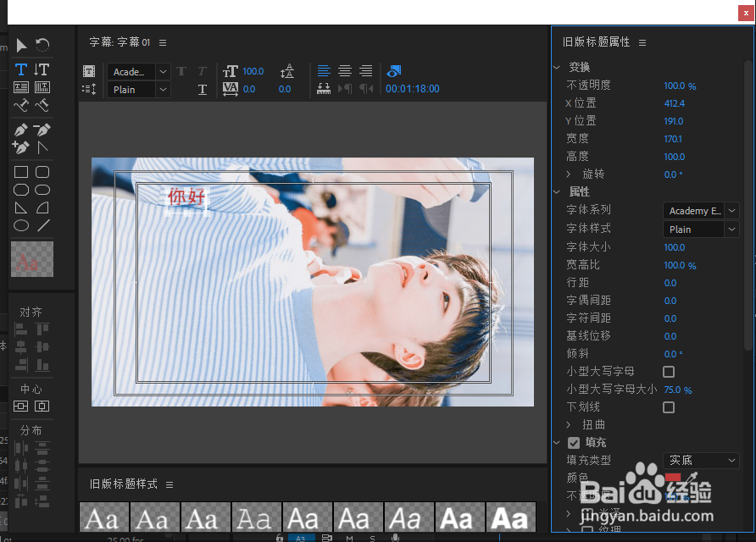
Task: Select the Vertical Type tool
Action: pos(42,69)
